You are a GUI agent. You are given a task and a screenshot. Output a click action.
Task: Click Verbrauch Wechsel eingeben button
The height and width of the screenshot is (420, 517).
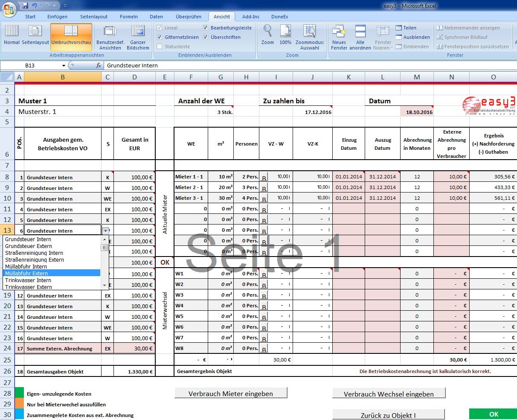(x=389, y=394)
